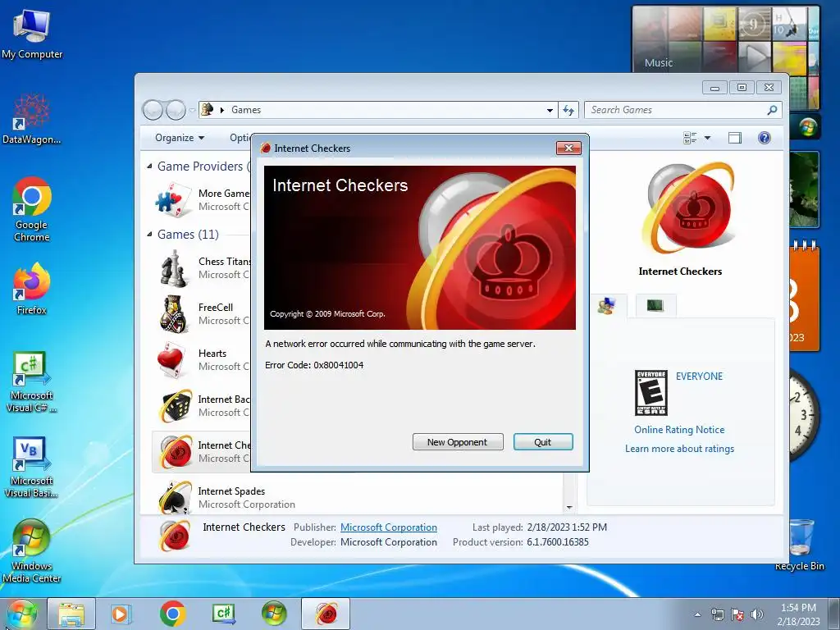The height and width of the screenshot is (630, 840).
Task: Close the Internet Checkers dialog
Action: pos(568,148)
